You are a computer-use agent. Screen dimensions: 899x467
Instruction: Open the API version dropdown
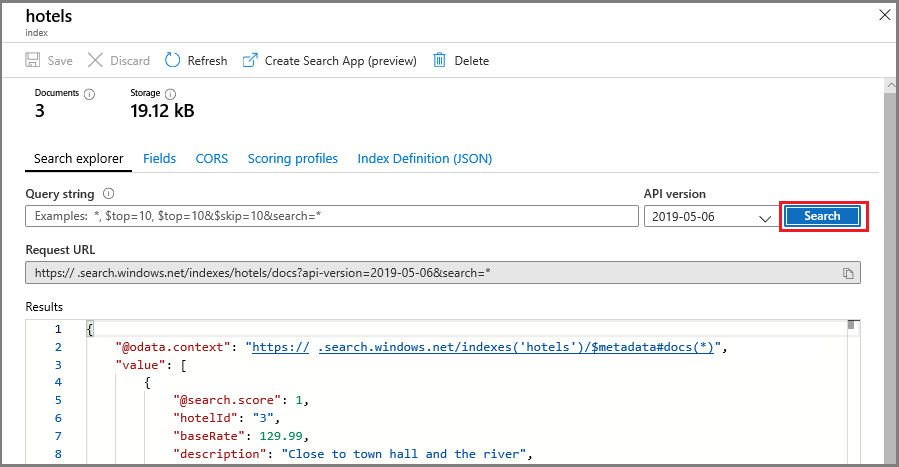[709, 216]
